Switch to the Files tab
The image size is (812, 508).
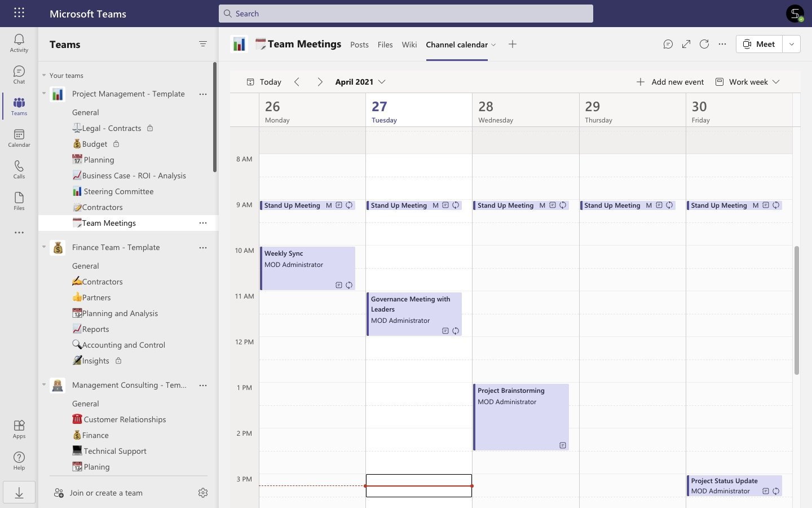point(385,45)
